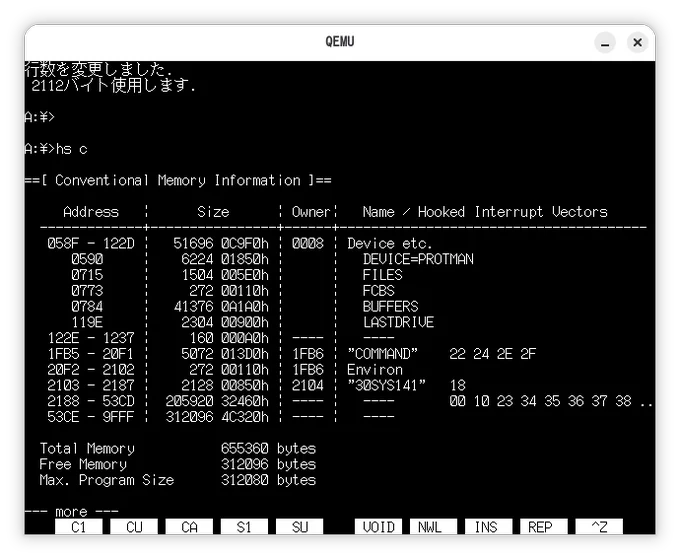
Task: Click the Owner column header
Action: [311, 212]
